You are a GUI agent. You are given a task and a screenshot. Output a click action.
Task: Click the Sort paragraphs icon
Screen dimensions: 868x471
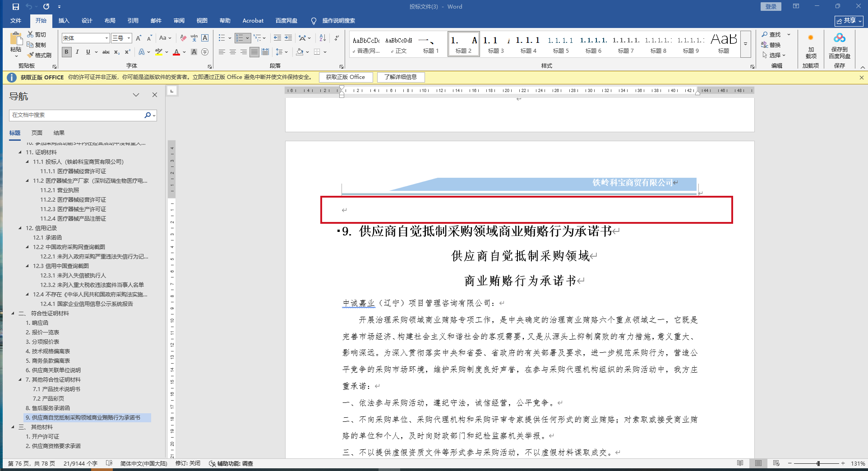tap(323, 38)
